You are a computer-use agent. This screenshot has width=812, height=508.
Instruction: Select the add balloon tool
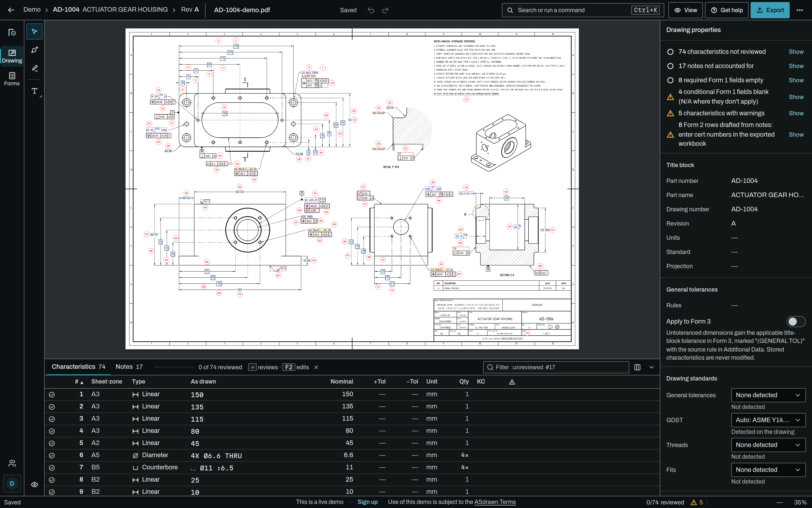coord(34,50)
